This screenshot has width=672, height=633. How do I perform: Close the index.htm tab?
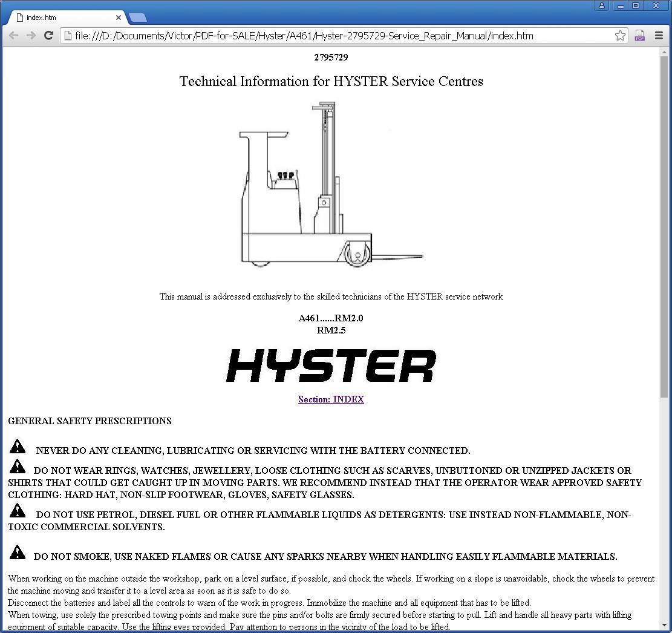tap(119, 18)
